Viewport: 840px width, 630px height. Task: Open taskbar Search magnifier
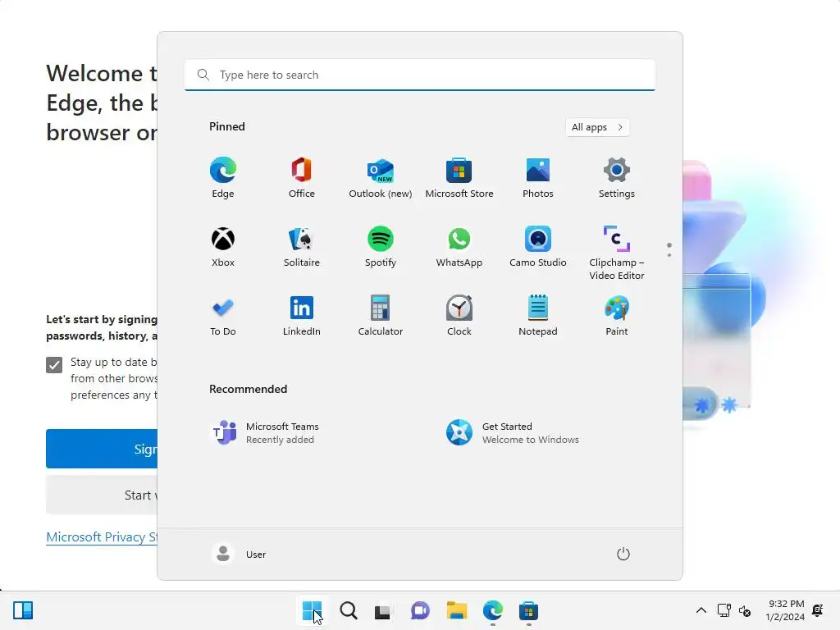click(x=348, y=610)
